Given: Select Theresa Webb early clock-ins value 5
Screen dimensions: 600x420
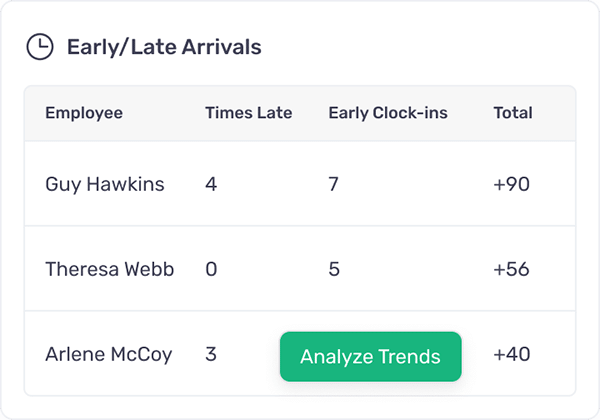Looking at the screenshot, I should pyautogui.click(x=334, y=269).
